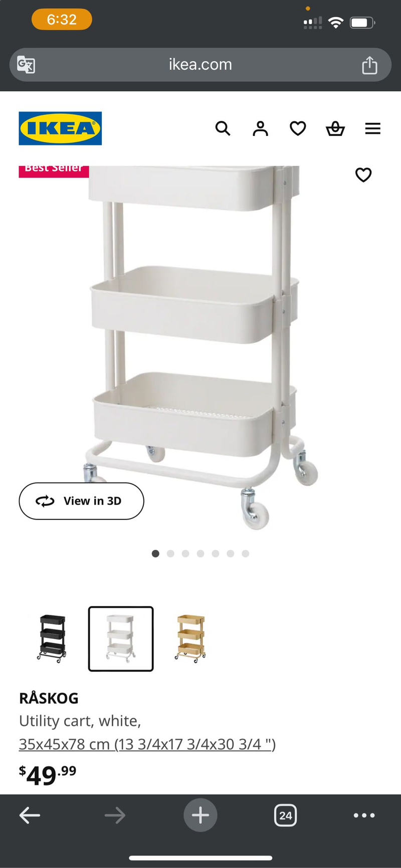The image size is (401, 868).
Task: Save RÅSKOG cart to favorites heart
Action: point(363,175)
